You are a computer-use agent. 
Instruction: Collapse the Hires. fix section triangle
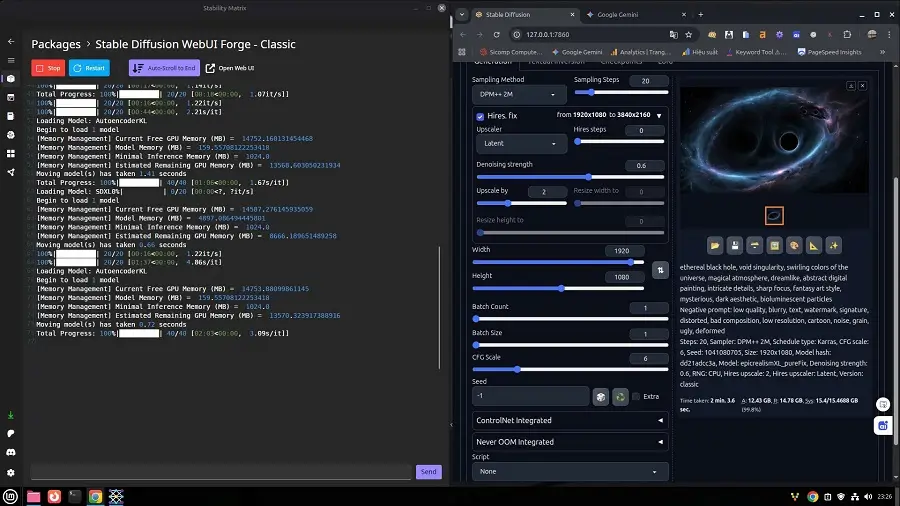point(659,116)
